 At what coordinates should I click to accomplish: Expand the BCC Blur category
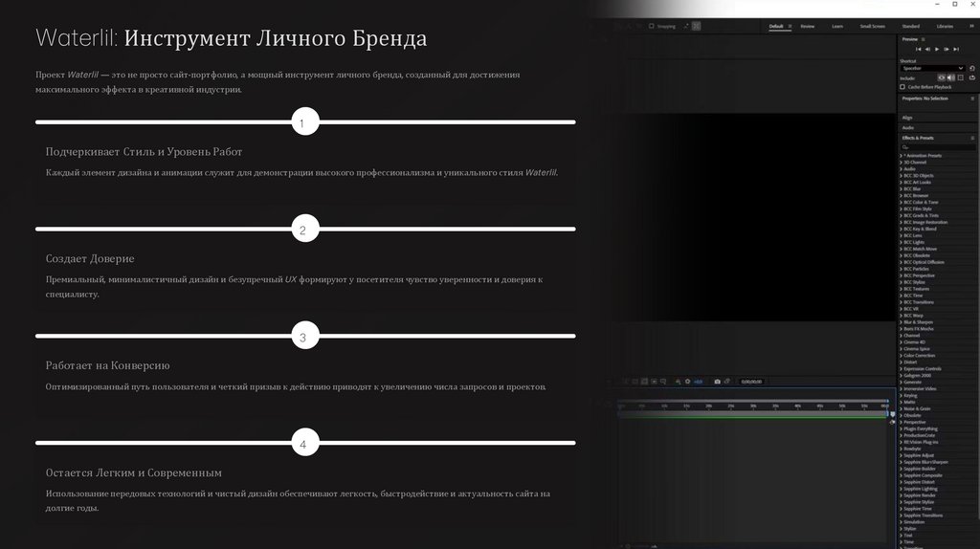click(x=901, y=189)
